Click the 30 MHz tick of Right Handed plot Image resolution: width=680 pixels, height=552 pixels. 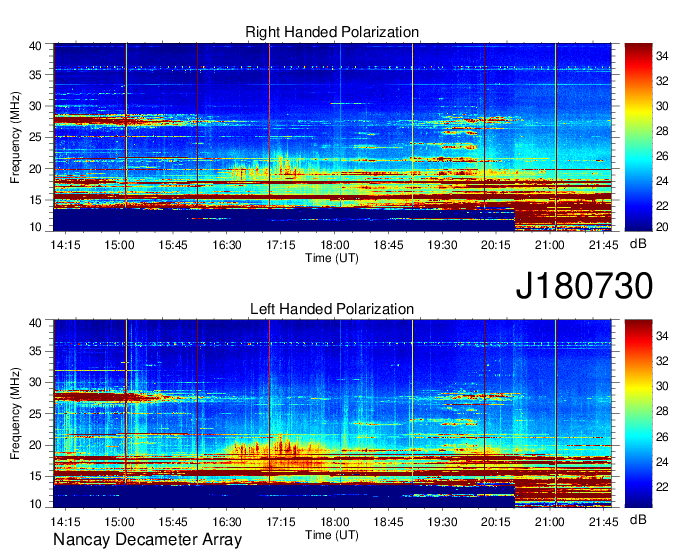(35, 106)
